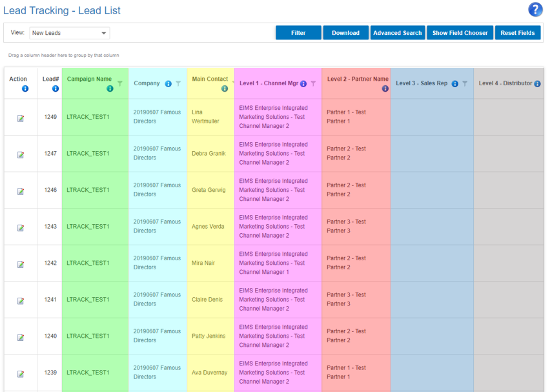This screenshot has width=550, height=392.
Task: Sort by Level 2 - Partner Name header label
Action: point(358,79)
